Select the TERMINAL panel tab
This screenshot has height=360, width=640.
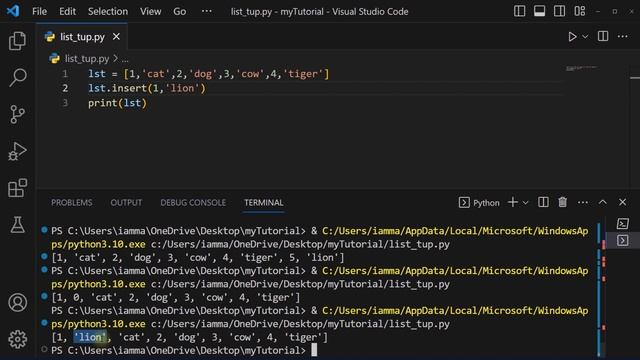(x=264, y=202)
